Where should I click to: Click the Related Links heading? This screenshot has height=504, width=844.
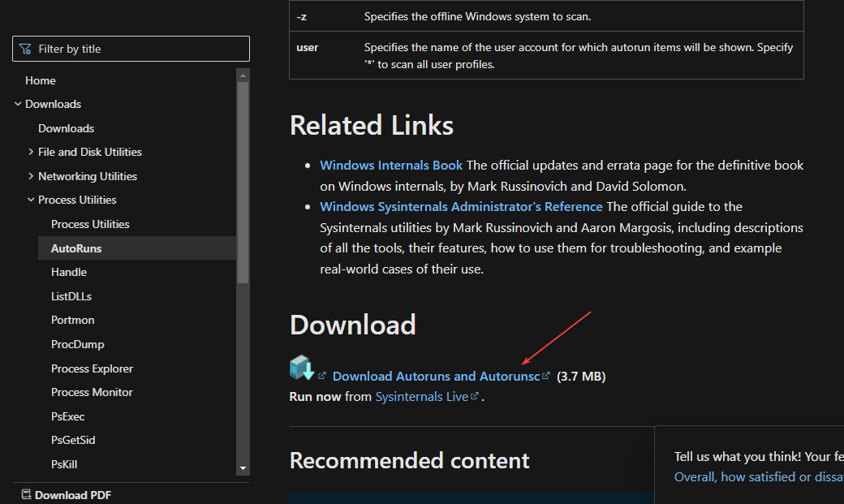pos(372,126)
